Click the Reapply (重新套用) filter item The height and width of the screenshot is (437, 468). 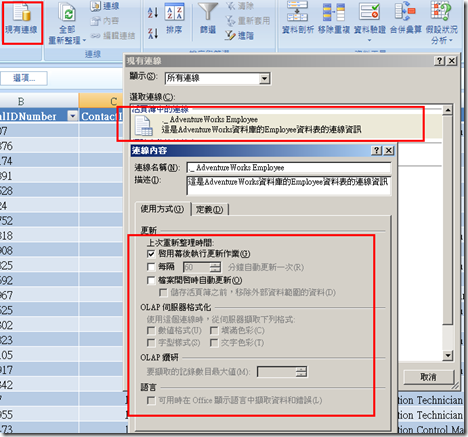pyautogui.click(x=248, y=21)
